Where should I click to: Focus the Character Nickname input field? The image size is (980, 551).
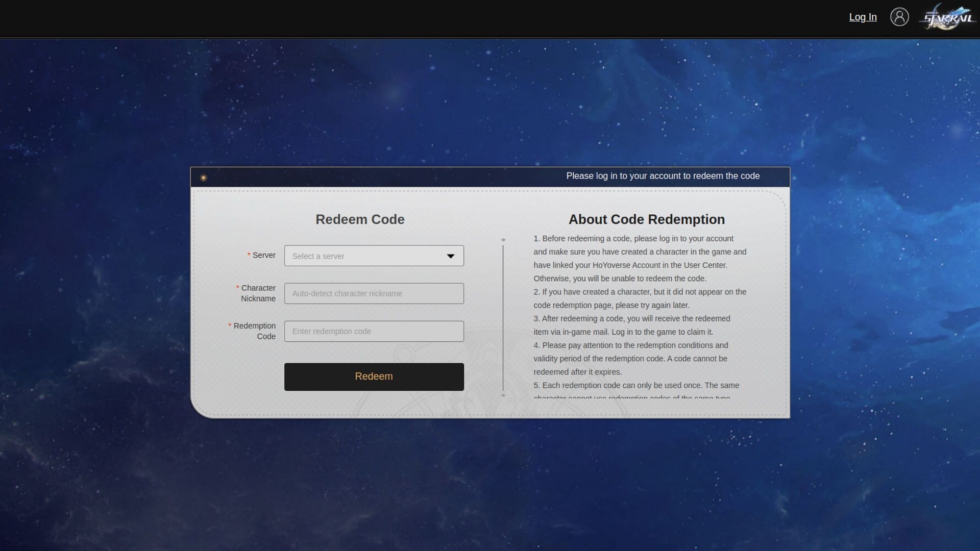coord(374,293)
